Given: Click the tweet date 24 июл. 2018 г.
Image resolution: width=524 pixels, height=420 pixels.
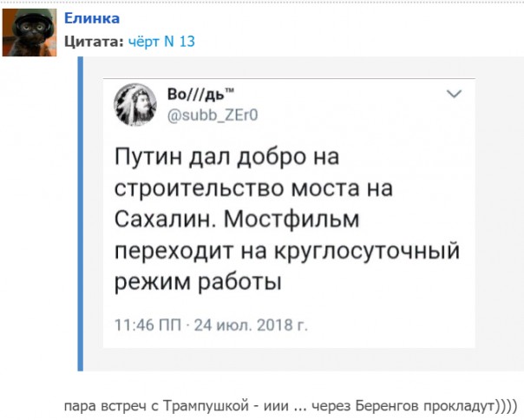Looking at the screenshot, I should point(249,325).
